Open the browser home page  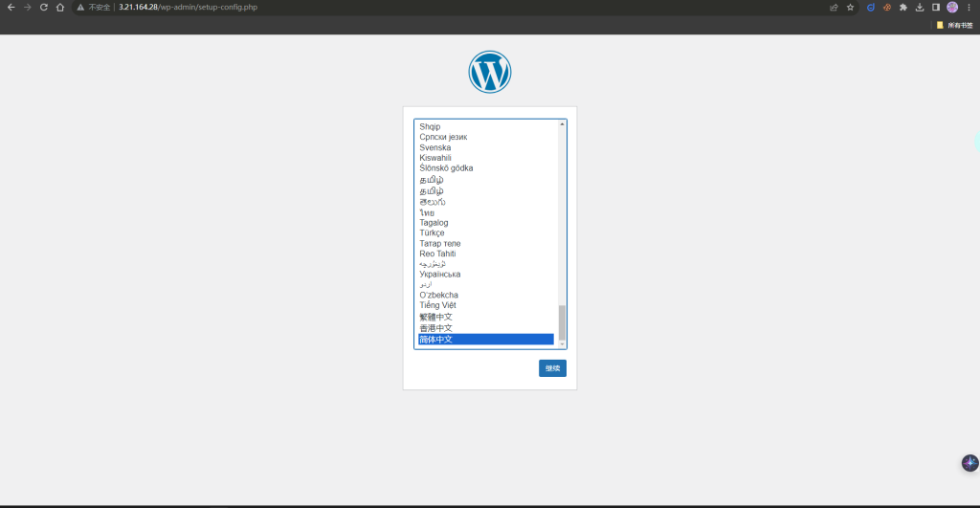tap(60, 8)
